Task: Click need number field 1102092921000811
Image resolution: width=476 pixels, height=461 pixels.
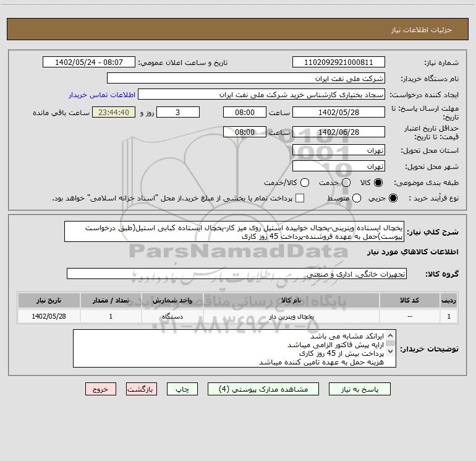Action: click(x=339, y=62)
